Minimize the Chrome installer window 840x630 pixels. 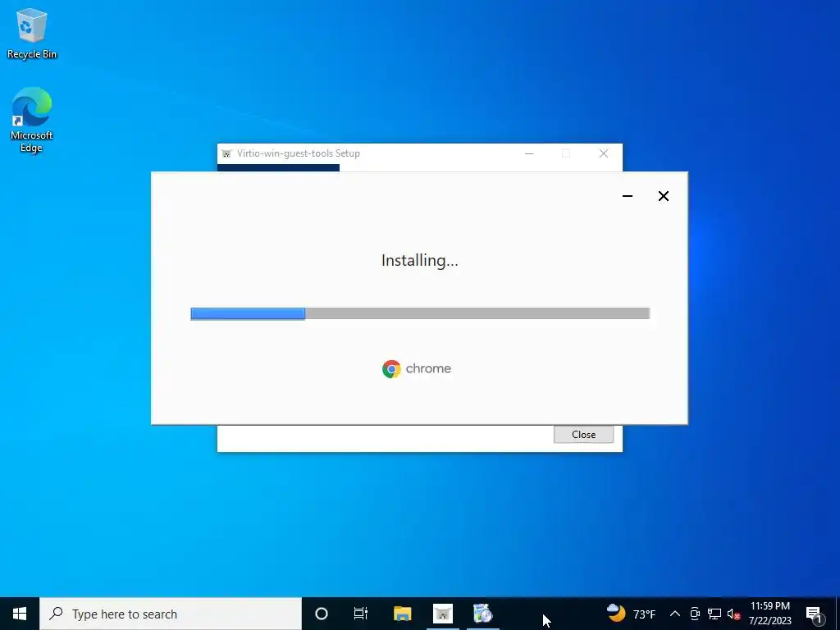click(628, 196)
